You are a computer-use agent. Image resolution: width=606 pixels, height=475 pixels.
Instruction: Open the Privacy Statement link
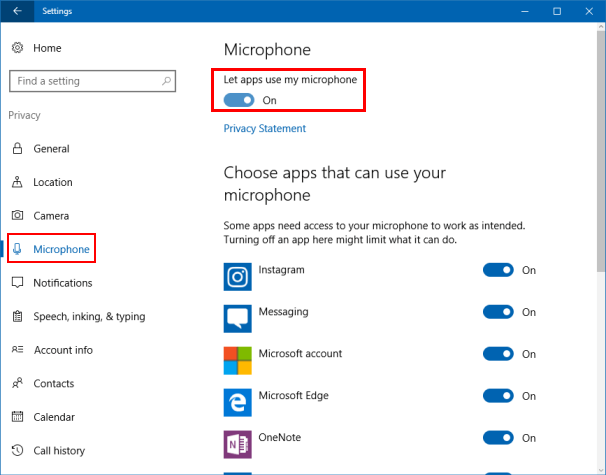264,128
